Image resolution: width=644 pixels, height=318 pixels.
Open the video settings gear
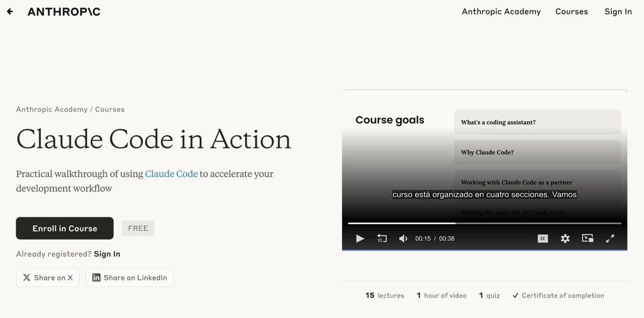565,238
